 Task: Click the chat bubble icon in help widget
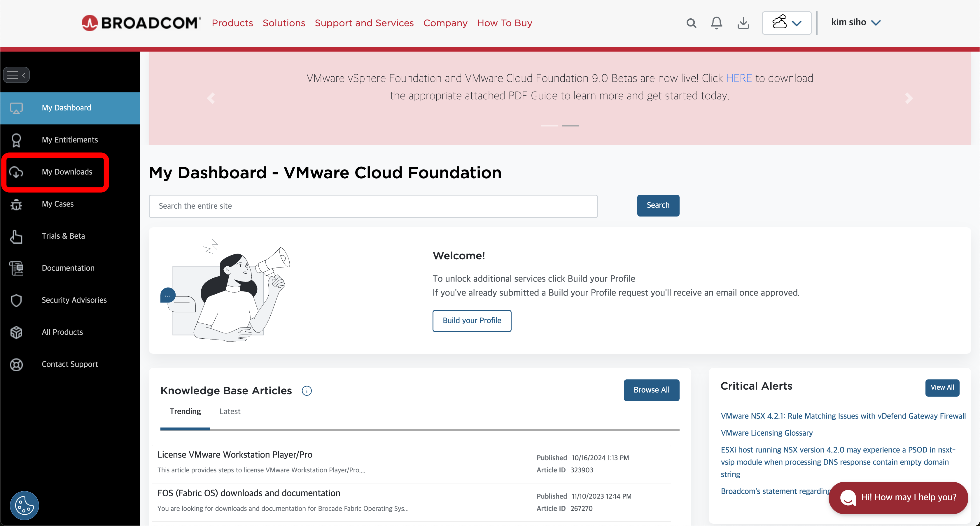pyautogui.click(x=848, y=497)
